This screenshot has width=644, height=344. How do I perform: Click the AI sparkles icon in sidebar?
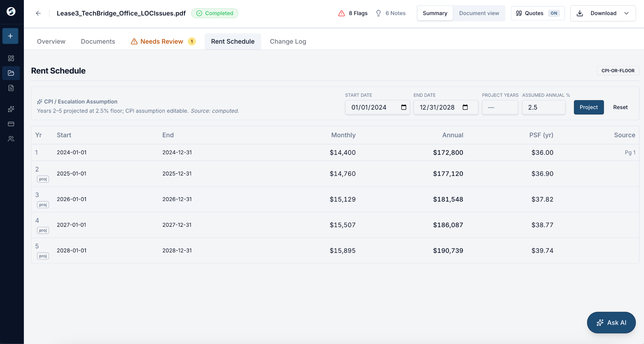(x=11, y=109)
